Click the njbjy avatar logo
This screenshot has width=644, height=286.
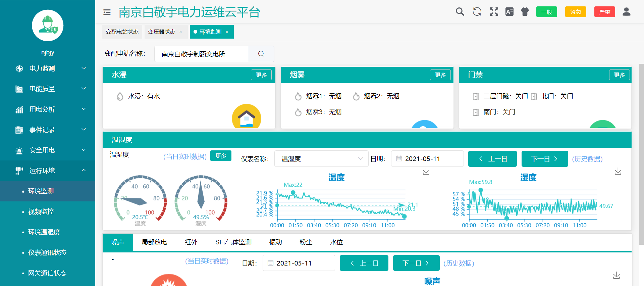click(x=48, y=26)
